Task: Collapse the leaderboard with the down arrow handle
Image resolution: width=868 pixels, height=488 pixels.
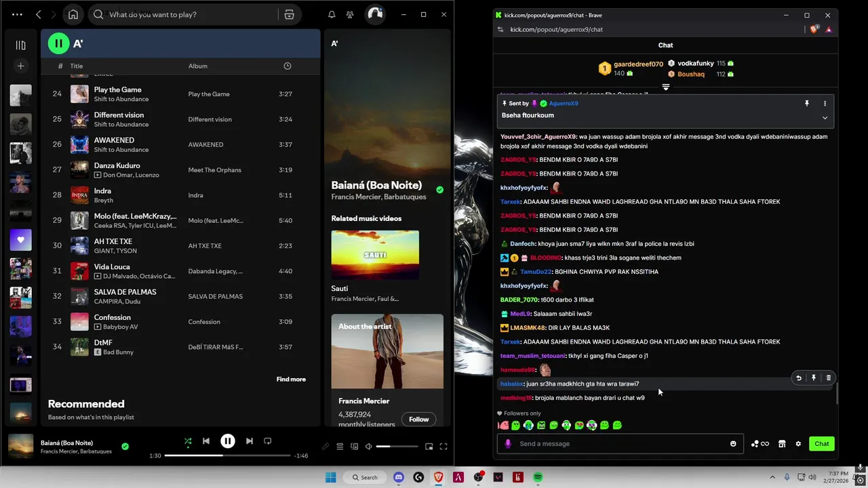Action: click(666, 87)
